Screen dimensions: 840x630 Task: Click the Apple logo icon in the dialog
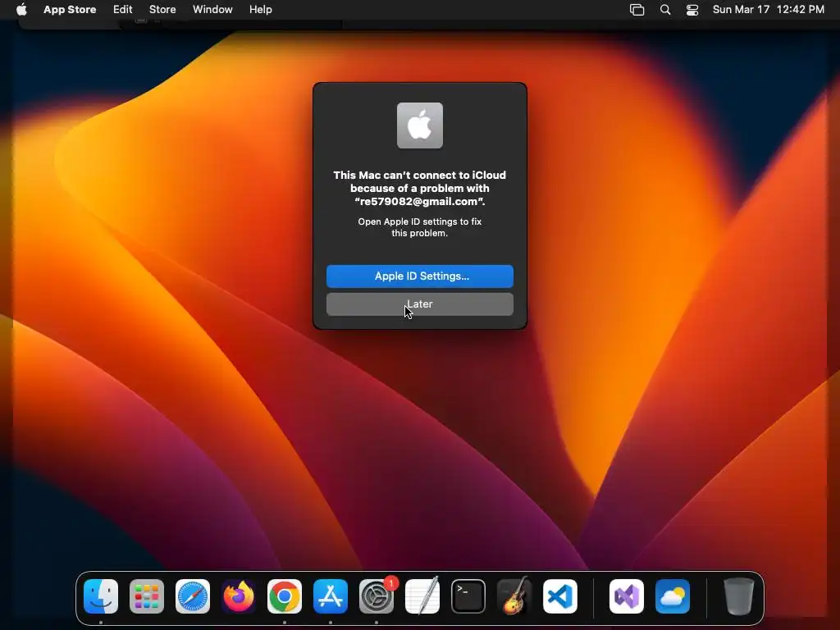point(419,126)
